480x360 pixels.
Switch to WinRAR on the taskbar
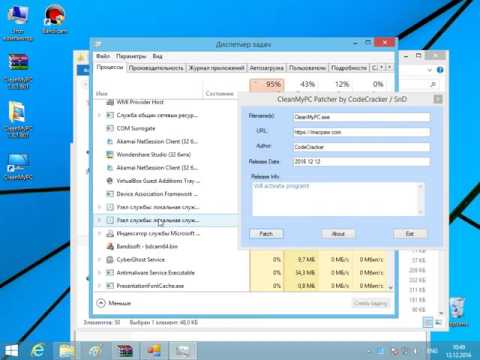[x=125, y=351]
